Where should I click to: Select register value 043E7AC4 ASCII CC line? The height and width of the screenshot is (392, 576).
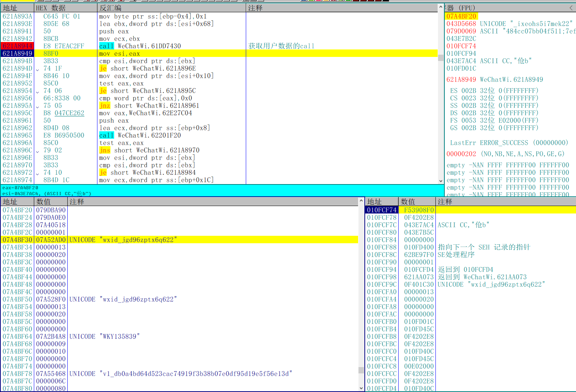[489, 61]
